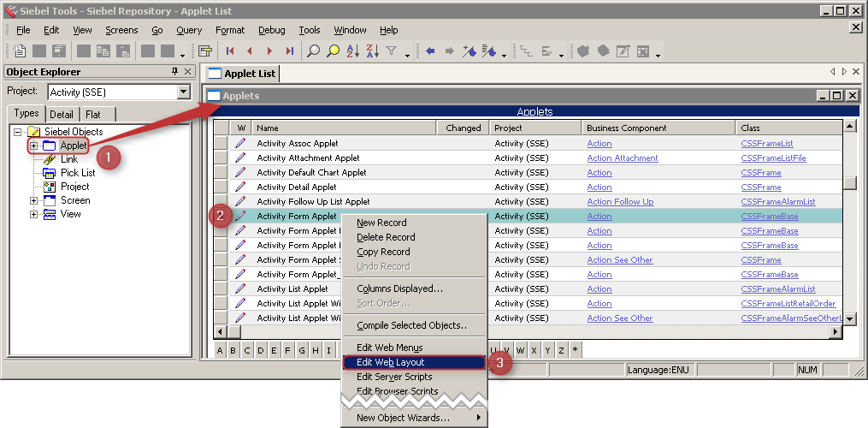Click the grey forward arrow history icon
This screenshot has width=868, height=428.
pos(450,51)
